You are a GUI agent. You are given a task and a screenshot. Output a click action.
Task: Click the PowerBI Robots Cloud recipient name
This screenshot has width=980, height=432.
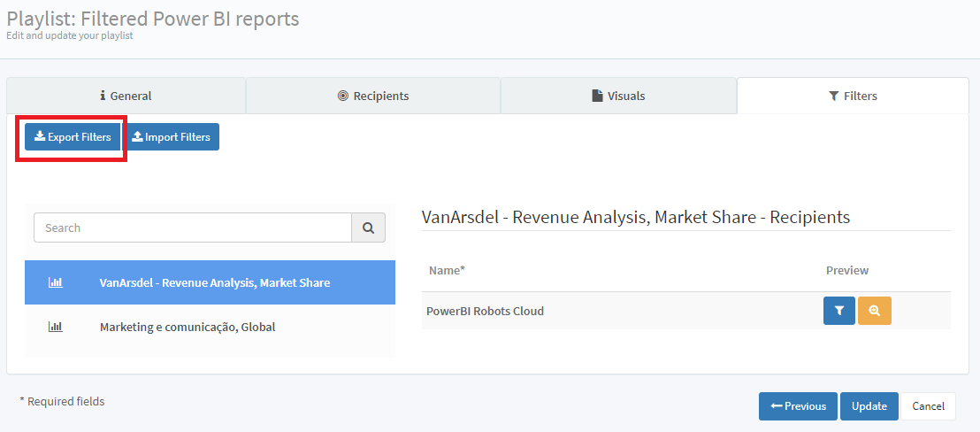485,311
